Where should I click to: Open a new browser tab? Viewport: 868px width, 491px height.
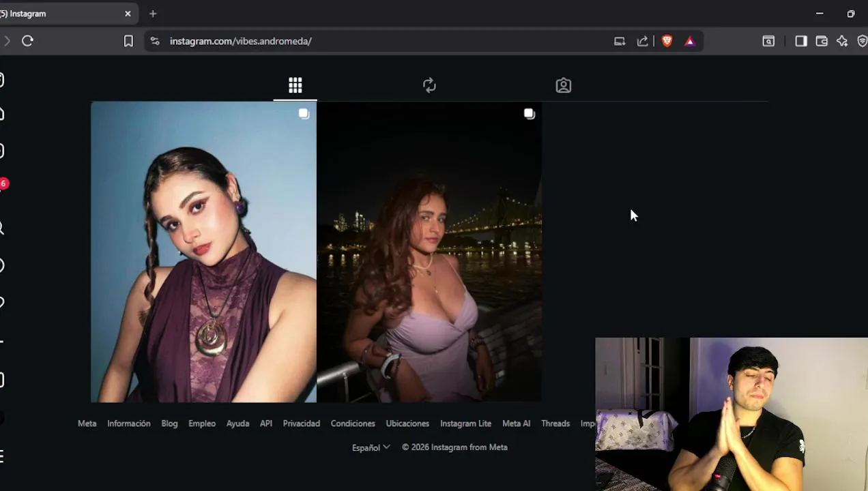[x=153, y=14]
